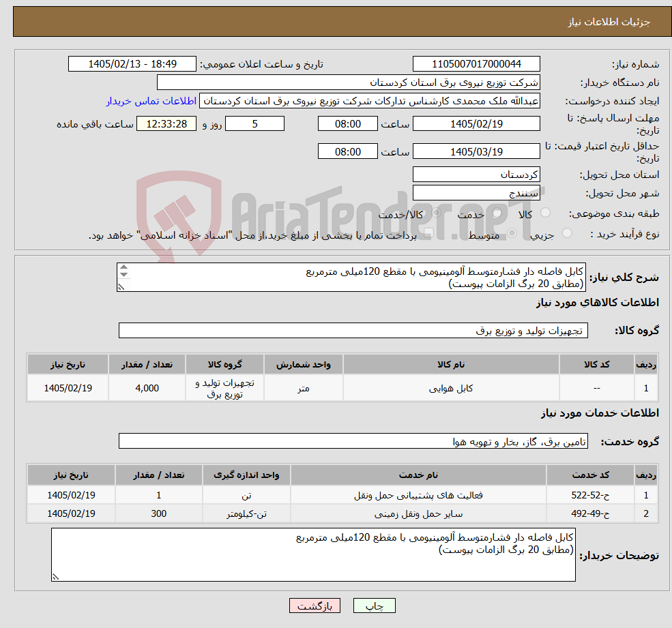Screen dimensions: 672x628
Task: Click the service group field تامین برق، گاز
Action: point(353,442)
